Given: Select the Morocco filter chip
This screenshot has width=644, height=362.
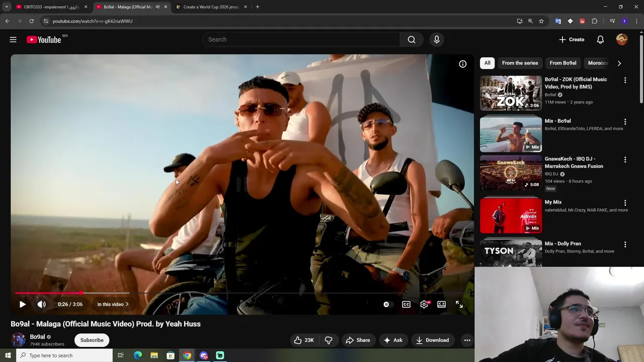Looking at the screenshot, I should tap(598, 63).
